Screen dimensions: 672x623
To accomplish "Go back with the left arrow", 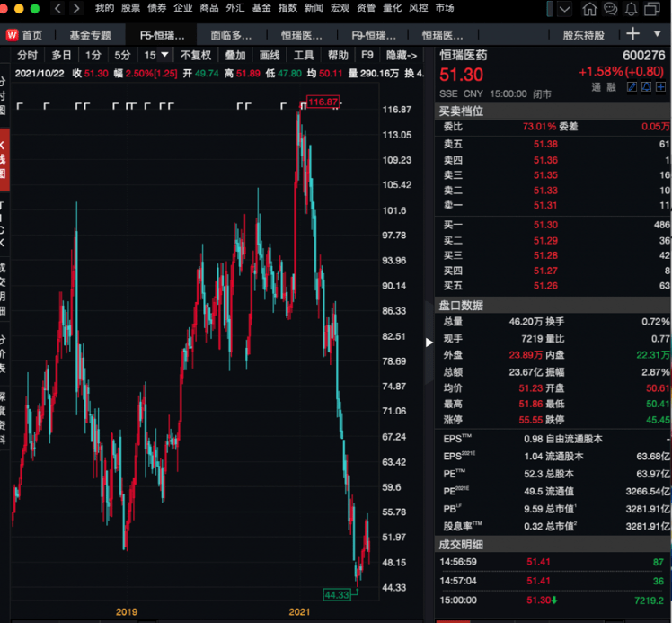I will (57, 8).
